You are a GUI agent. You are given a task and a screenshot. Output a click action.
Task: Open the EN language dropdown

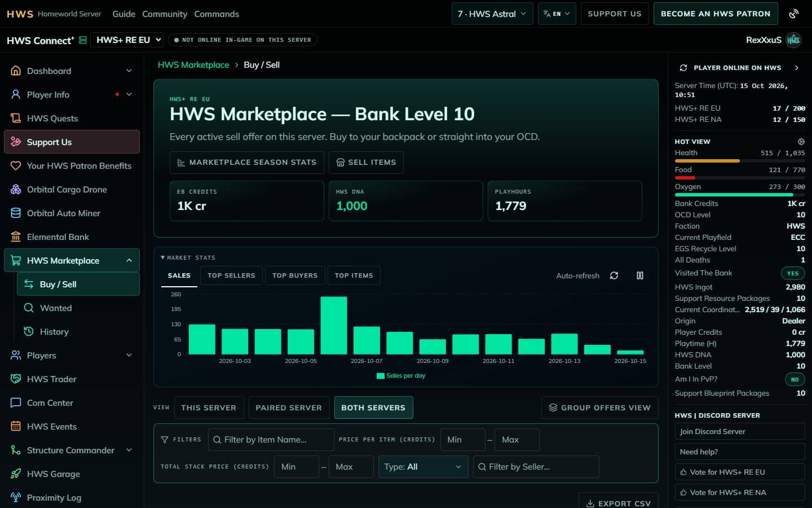pyautogui.click(x=557, y=14)
